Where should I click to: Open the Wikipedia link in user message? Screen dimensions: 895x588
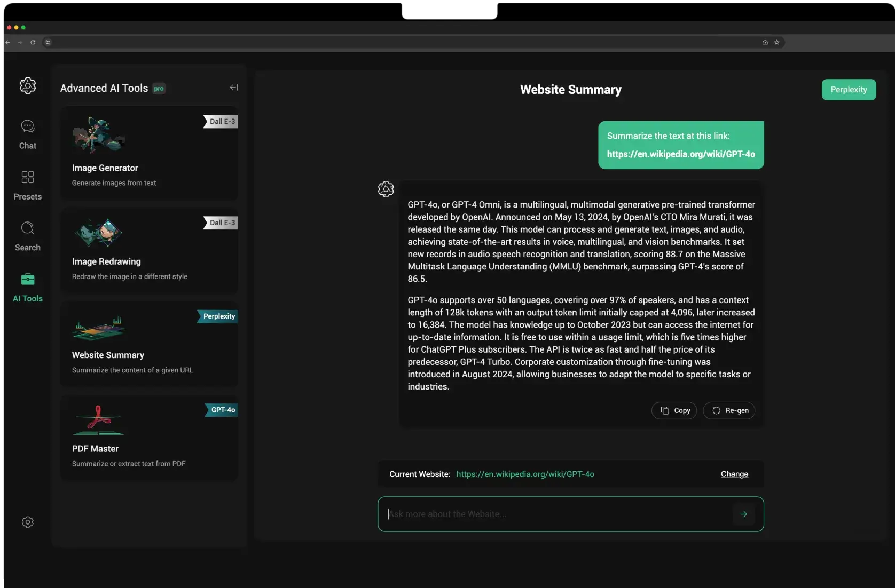681,154
